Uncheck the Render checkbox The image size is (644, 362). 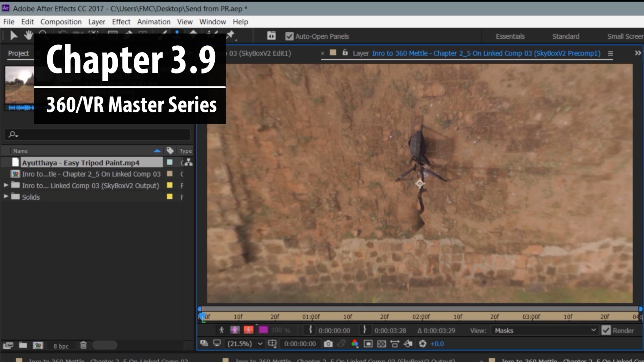click(x=606, y=330)
